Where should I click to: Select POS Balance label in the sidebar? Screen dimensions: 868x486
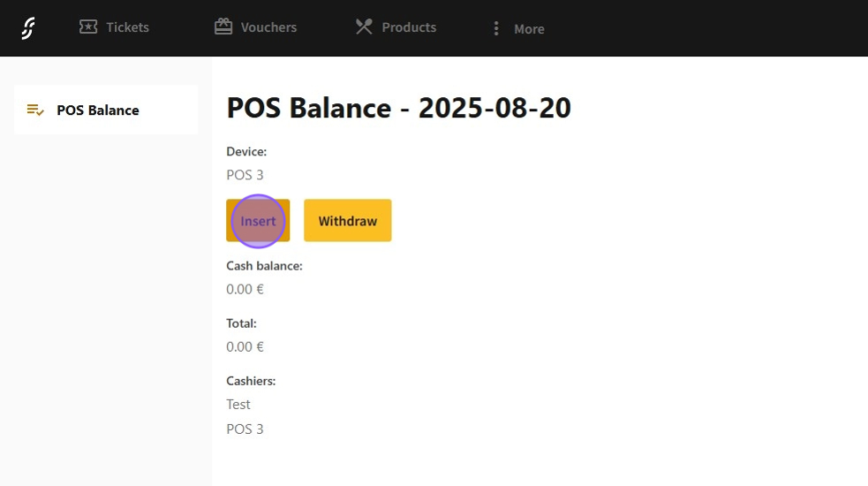tap(98, 110)
